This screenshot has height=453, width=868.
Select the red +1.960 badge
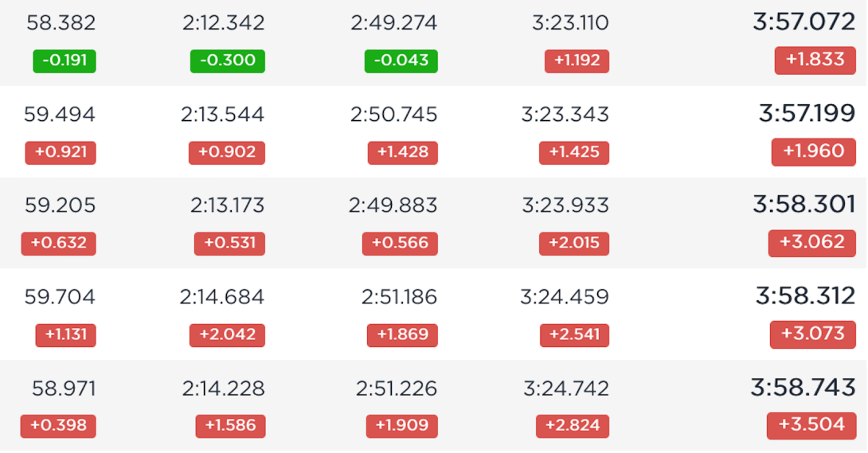pyautogui.click(x=813, y=152)
